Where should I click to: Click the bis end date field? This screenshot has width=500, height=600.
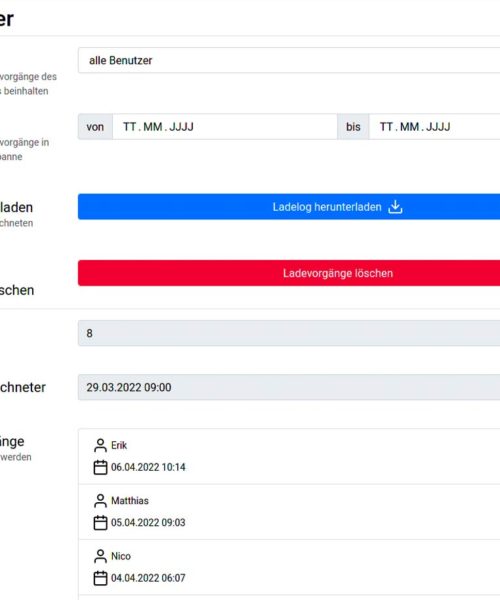[x=435, y=127]
